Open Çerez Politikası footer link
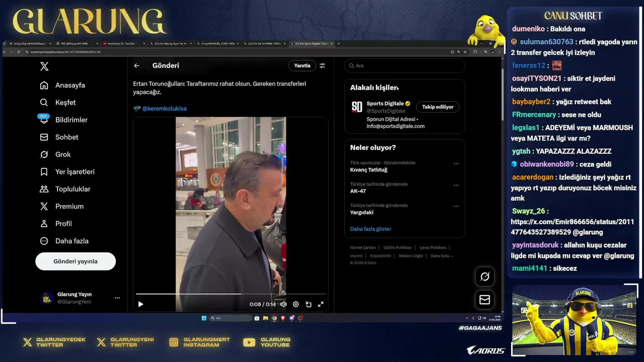Viewport: 644px width, 362px height. 433,248
